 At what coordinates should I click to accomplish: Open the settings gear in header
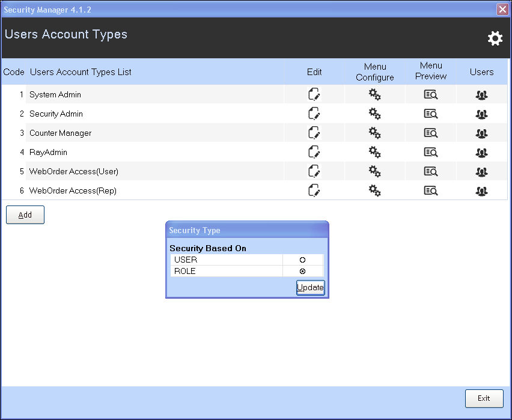(495, 38)
